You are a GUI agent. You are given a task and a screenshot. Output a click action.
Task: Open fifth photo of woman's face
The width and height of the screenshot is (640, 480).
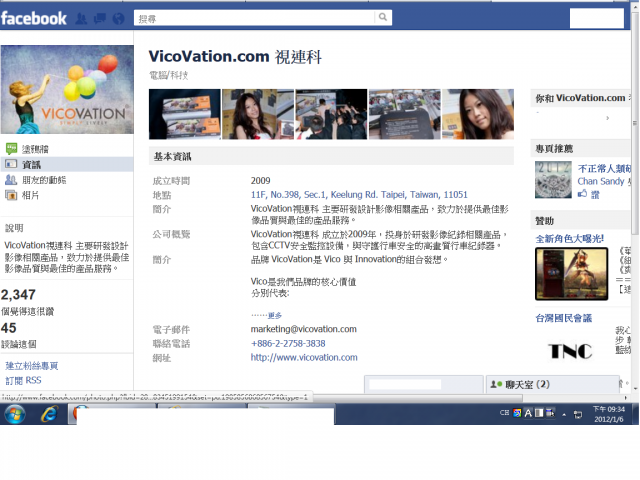pos(478,114)
